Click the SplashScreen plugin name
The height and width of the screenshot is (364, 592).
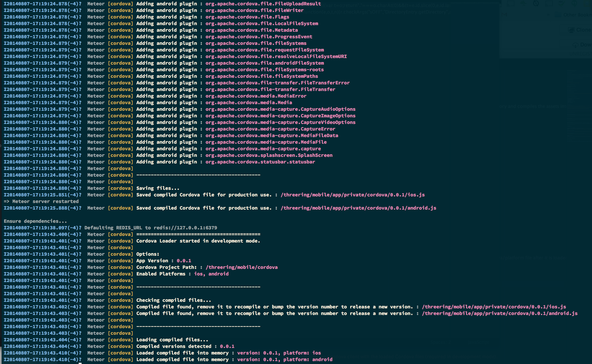[269, 155]
